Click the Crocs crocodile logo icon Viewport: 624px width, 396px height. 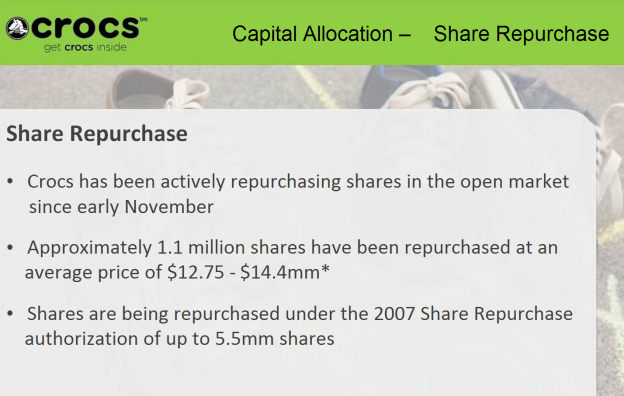(17, 29)
